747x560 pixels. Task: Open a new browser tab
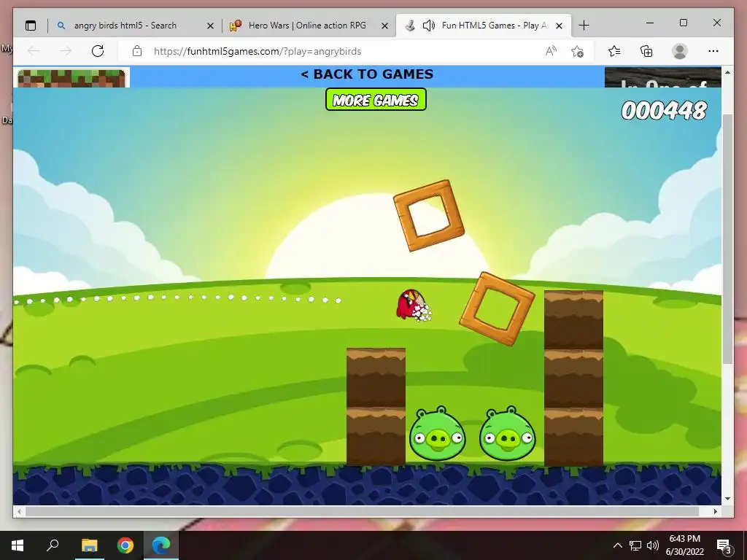[584, 26]
